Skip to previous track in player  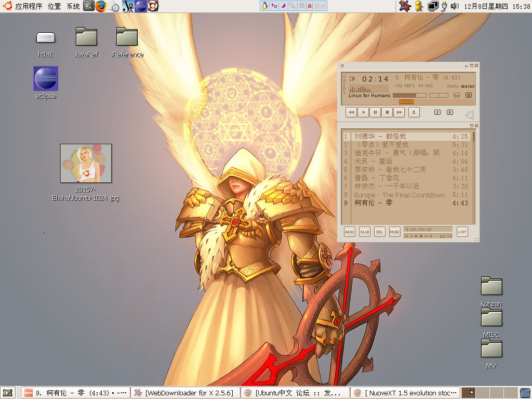[x=351, y=112]
